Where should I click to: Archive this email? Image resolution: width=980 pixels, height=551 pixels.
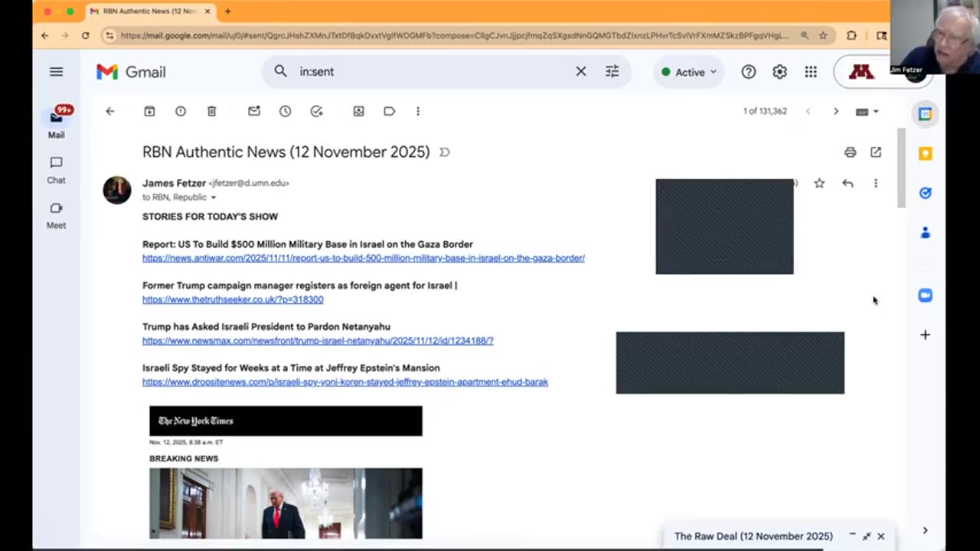coord(149,111)
